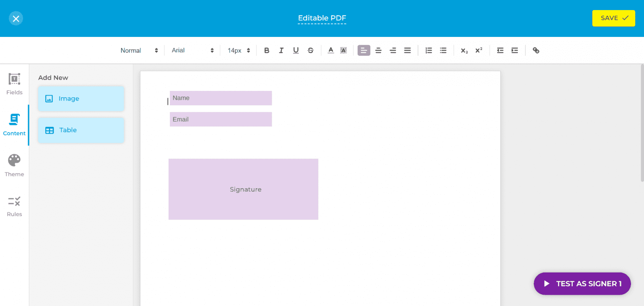The image size is (644, 306).
Task: Toggle bold text formatting
Action: coord(267,50)
